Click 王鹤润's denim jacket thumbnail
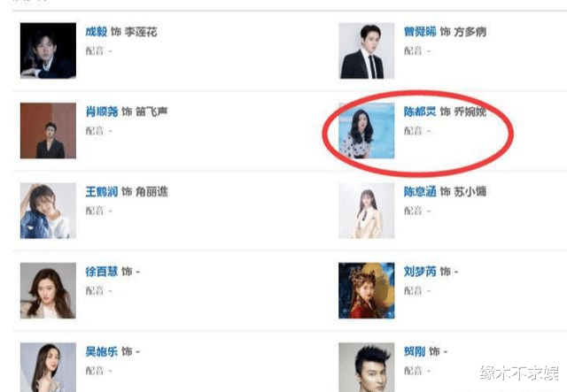 (48, 211)
